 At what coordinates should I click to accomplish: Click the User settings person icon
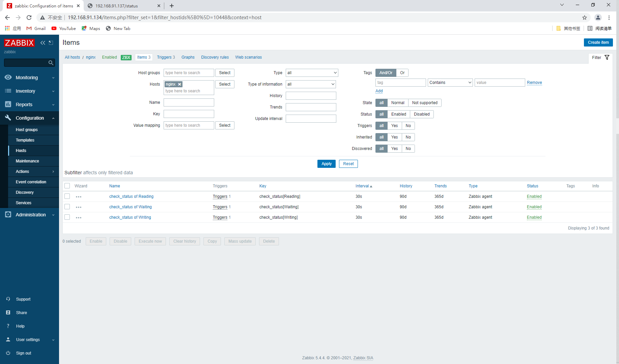[8, 339]
